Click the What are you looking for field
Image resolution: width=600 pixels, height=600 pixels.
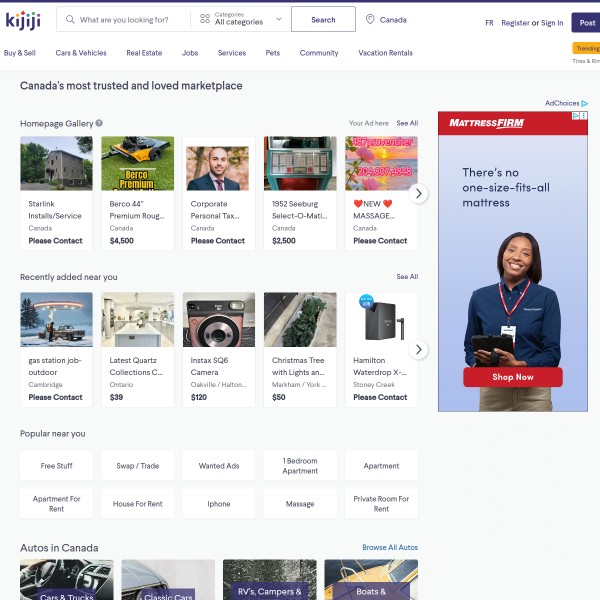tap(124, 20)
